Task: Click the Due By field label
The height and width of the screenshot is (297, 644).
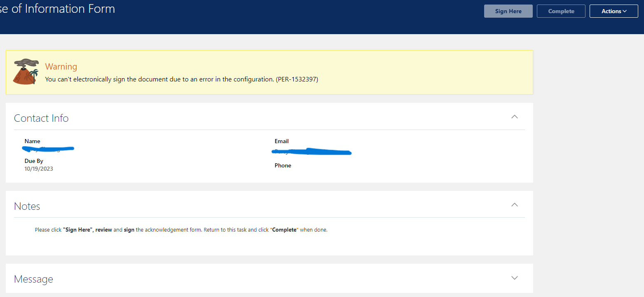Action: 34,161
